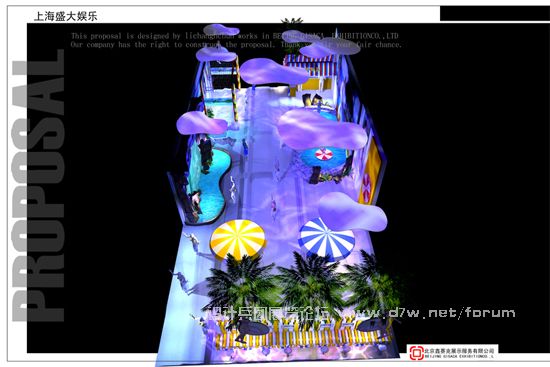Click the yellow wall panel with peppermint emblem
The width and height of the screenshot is (550, 367).
point(370,172)
